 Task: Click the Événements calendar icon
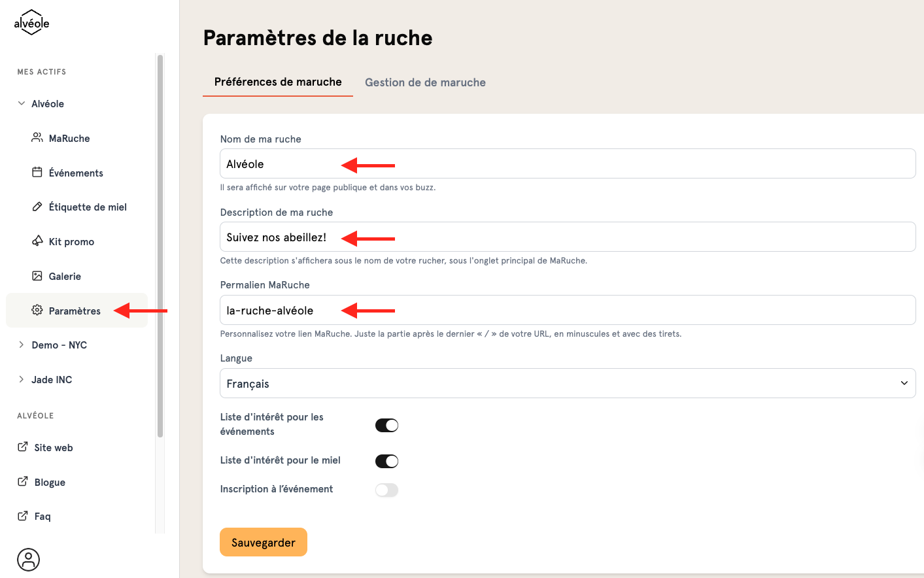tap(37, 173)
